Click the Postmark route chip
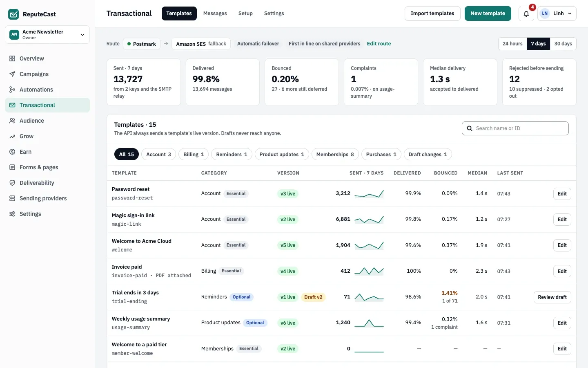 [141, 44]
